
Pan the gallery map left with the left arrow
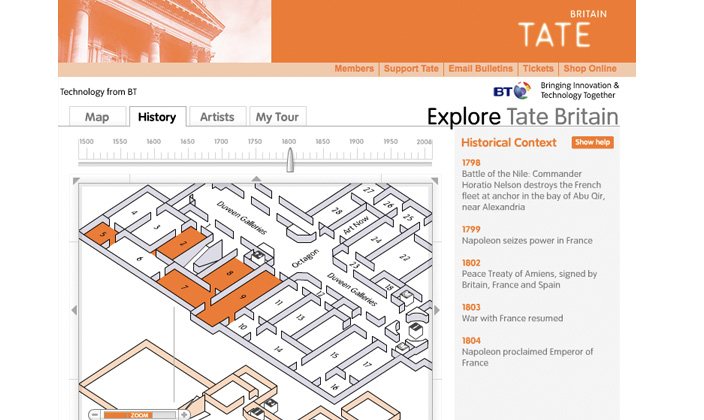click(74, 310)
